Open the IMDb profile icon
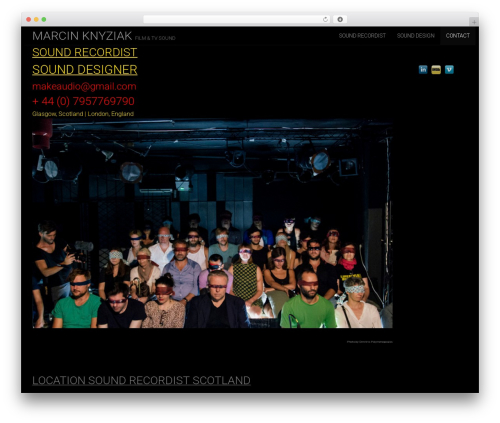 click(436, 69)
